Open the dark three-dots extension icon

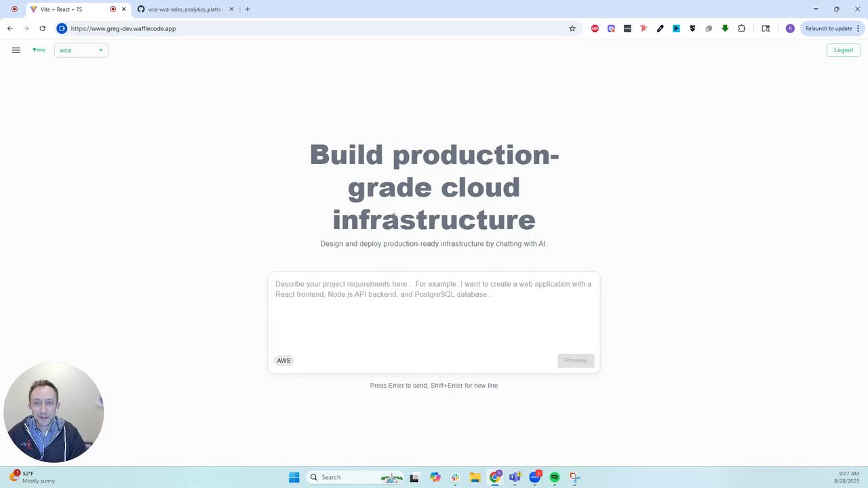coord(627,28)
